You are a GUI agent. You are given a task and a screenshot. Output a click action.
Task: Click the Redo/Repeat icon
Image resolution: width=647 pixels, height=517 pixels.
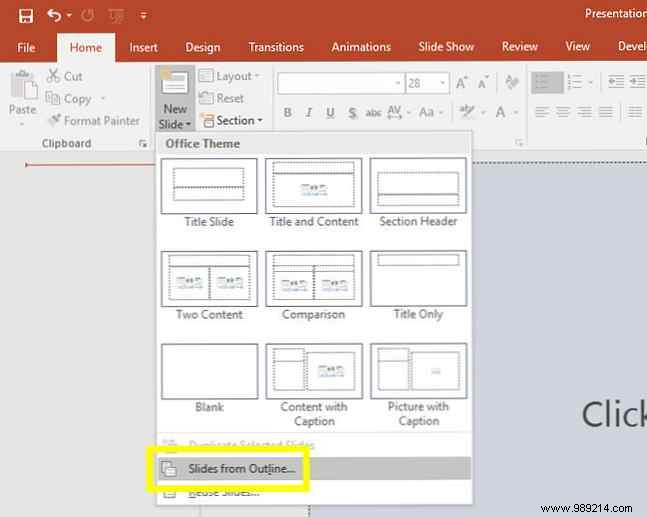(x=87, y=16)
